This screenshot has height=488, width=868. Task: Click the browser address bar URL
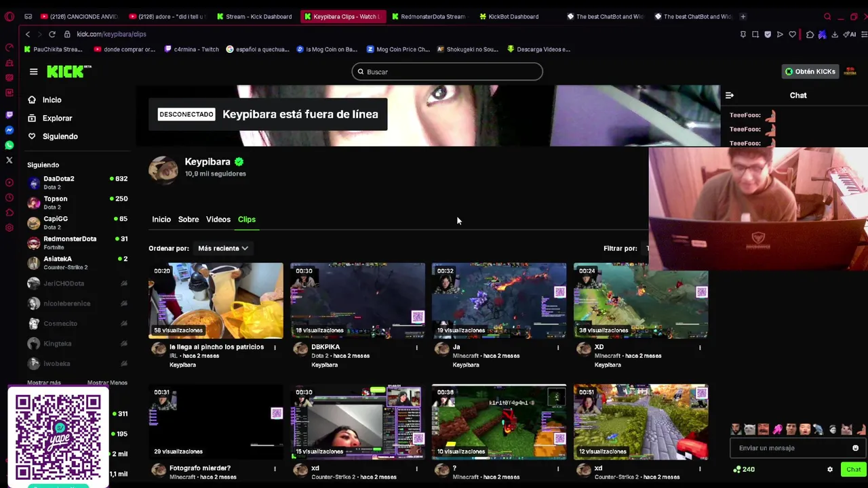coord(111,34)
